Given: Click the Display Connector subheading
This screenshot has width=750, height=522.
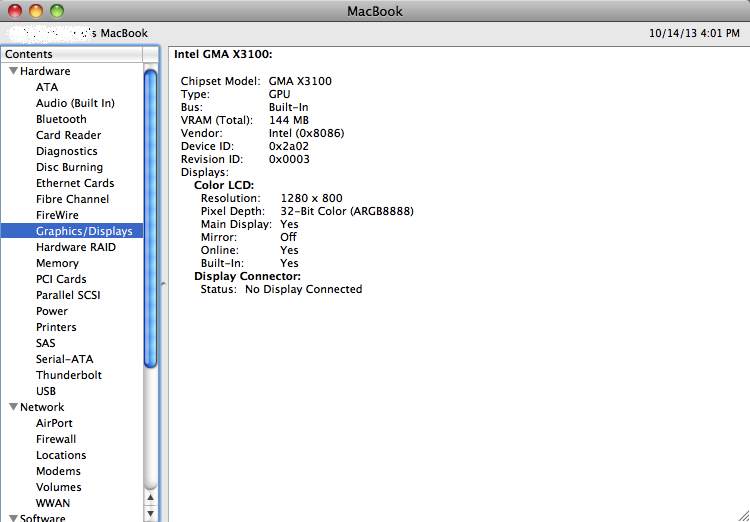Looking at the screenshot, I should (247, 277).
